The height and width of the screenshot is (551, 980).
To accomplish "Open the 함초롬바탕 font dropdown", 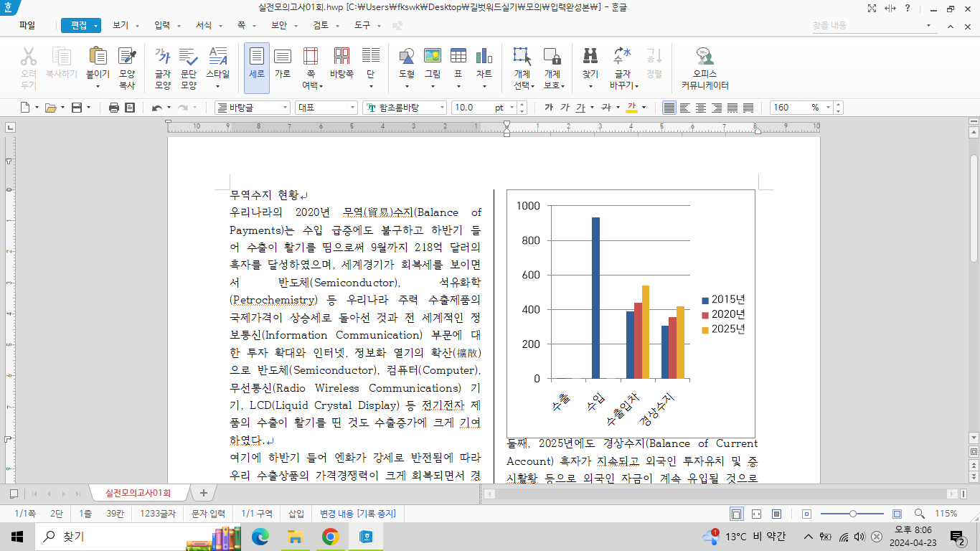I will pyautogui.click(x=441, y=108).
